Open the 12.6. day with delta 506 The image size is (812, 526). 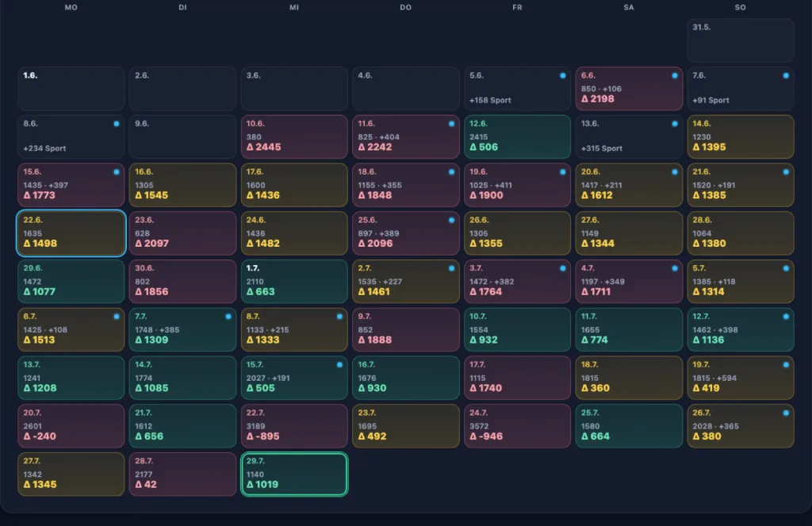point(517,136)
